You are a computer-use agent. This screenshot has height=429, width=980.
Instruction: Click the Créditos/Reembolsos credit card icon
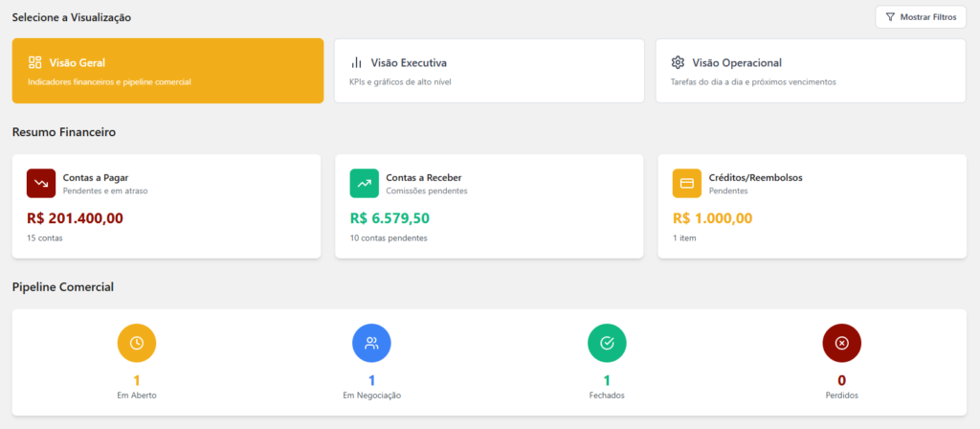(x=687, y=183)
